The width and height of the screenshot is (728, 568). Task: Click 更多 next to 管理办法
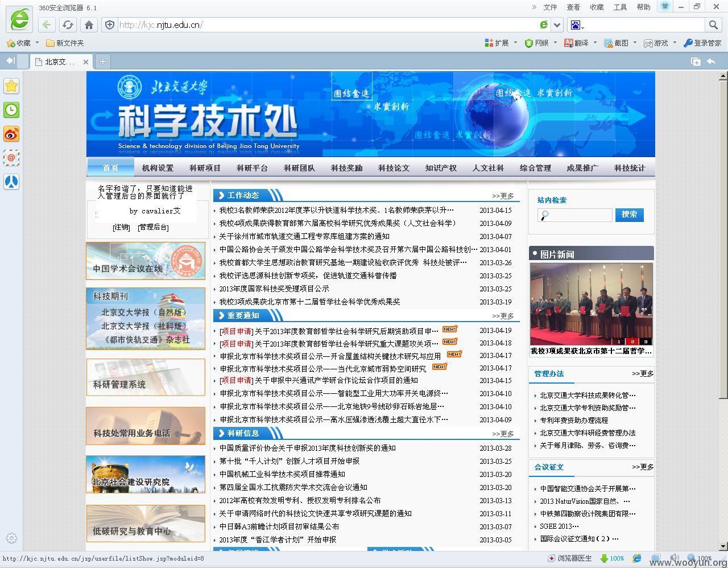click(643, 374)
